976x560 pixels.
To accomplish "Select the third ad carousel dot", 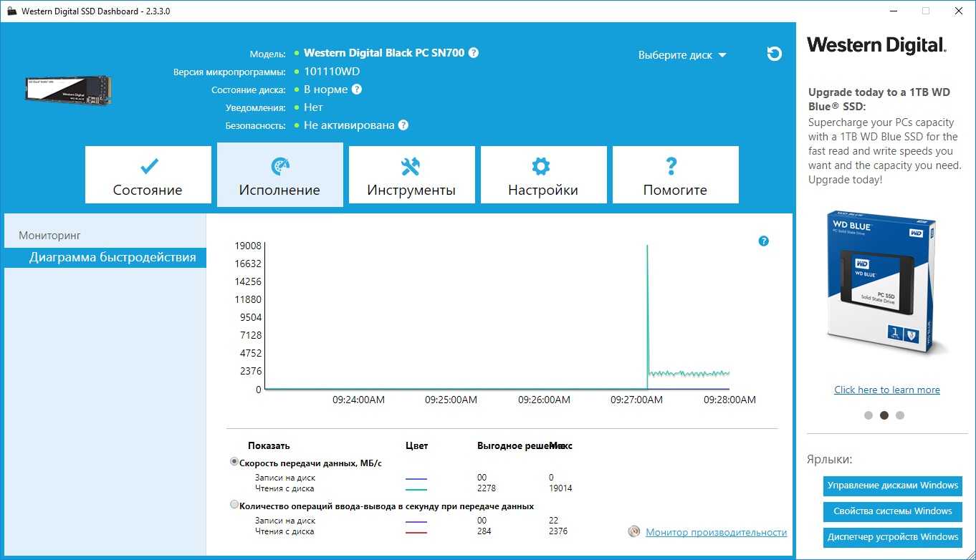I will tap(900, 415).
